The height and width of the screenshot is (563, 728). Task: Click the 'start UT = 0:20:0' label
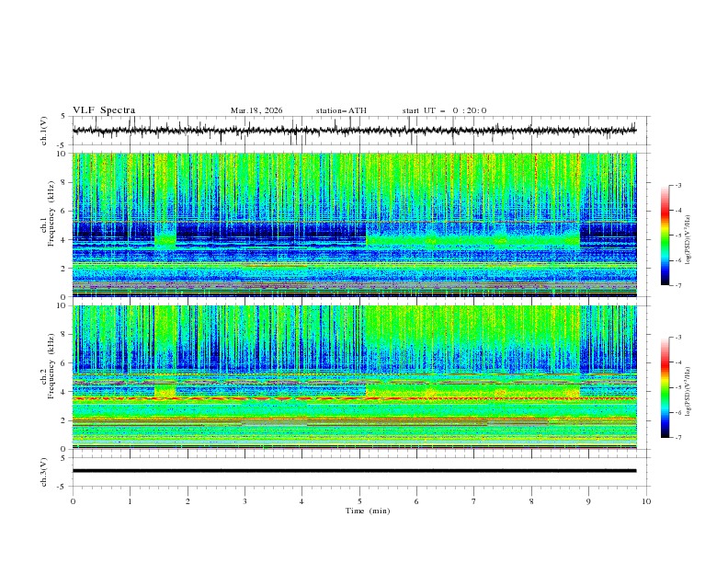(x=444, y=110)
